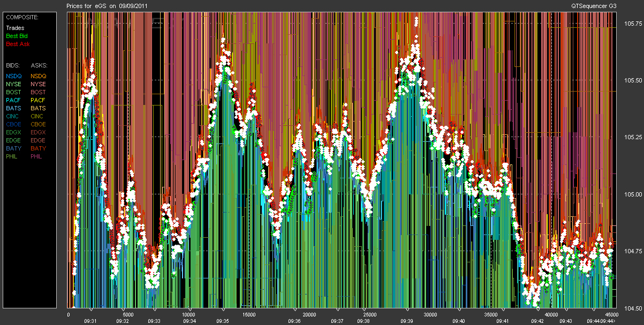This screenshot has height=325, width=644.
Task: Click the 'Prices for eGS on 09/09/2011' title
Action: (108, 6)
